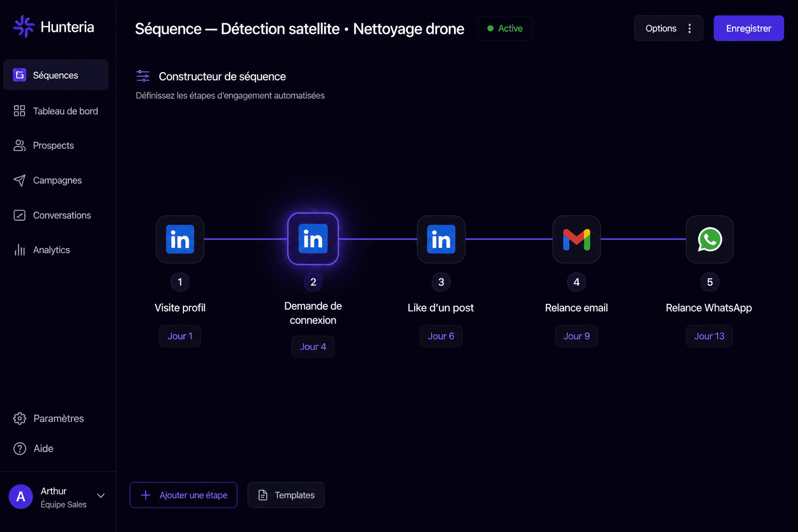Click the Relance WhatsApp label
This screenshot has height=532, width=798.
coord(709,308)
